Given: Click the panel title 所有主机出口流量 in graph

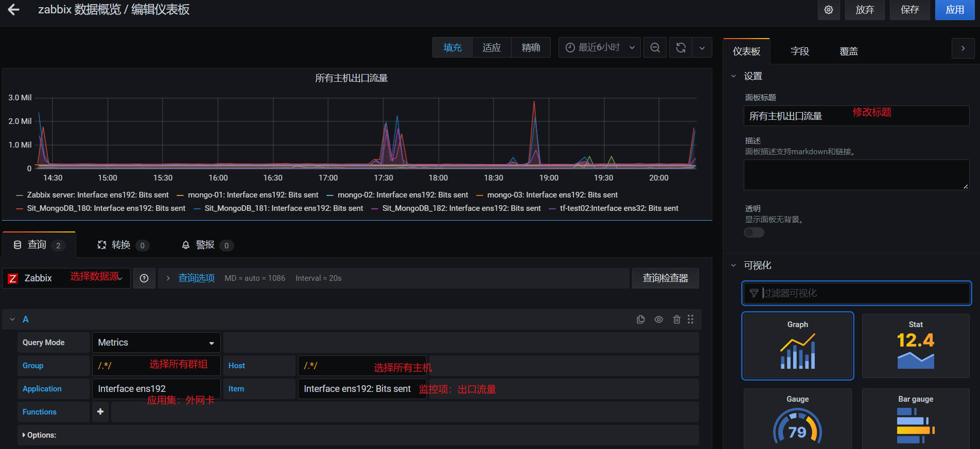Looking at the screenshot, I should 352,78.
